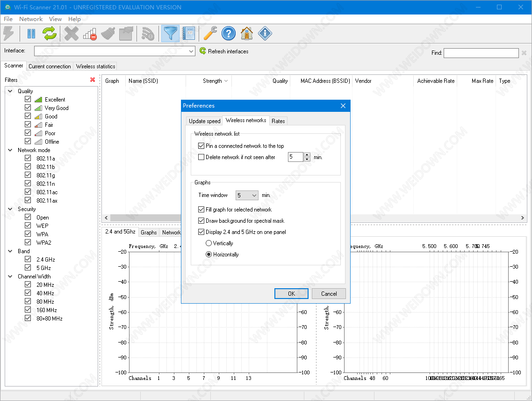
Task: Collapse the Quality filter group
Action: point(10,91)
